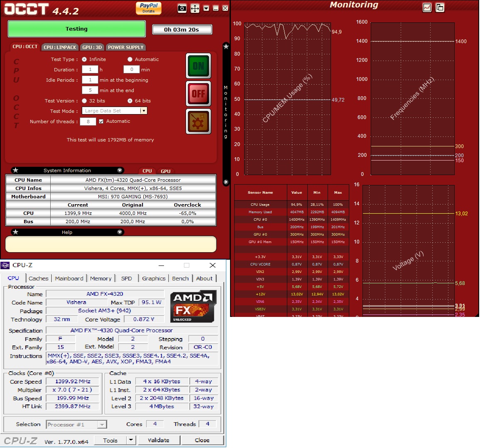Click the CPU VCORE sensor row
480x448 pixels.
pos(291,264)
